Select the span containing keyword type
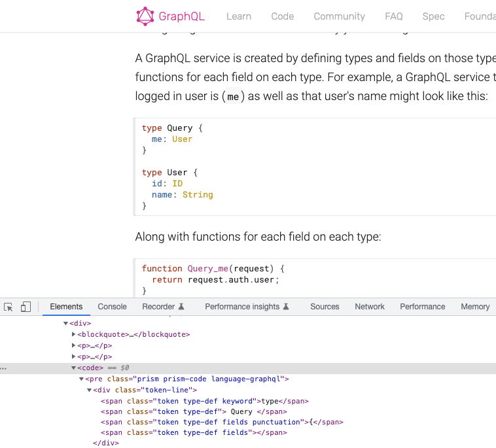The height and width of the screenshot is (448, 496). 205,401
